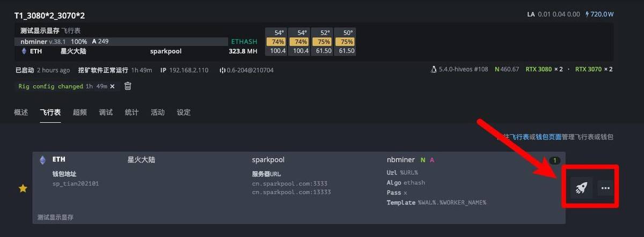Click the Linux penguin kernel icon
The width and height of the screenshot is (644, 237).
click(434, 70)
